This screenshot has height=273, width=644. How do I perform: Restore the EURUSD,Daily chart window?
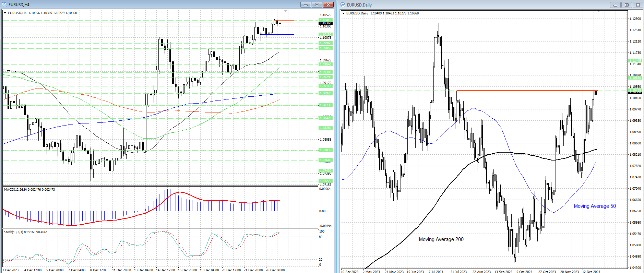click(627, 5)
